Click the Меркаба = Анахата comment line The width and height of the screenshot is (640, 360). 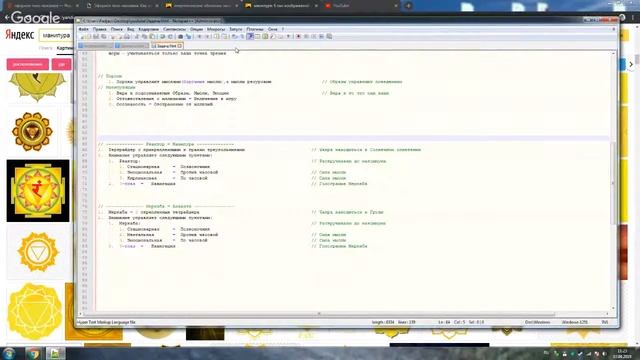(166, 207)
